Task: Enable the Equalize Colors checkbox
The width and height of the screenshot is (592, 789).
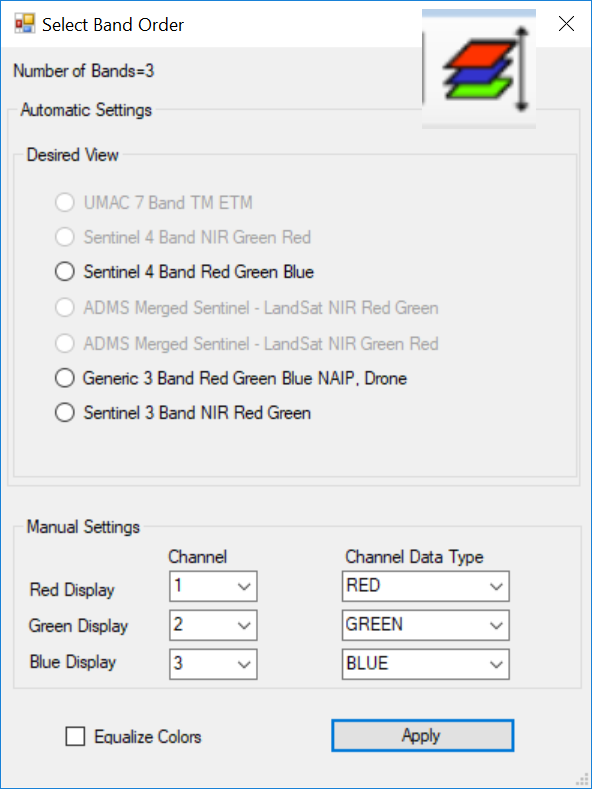Action: point(76,737)
